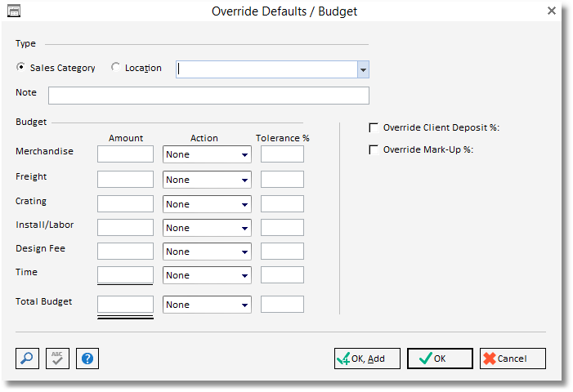Image resolution: width=573 pixels, height=392 pixels.
Task: Click the Time Tolerance % field
Action: (282, 275)
